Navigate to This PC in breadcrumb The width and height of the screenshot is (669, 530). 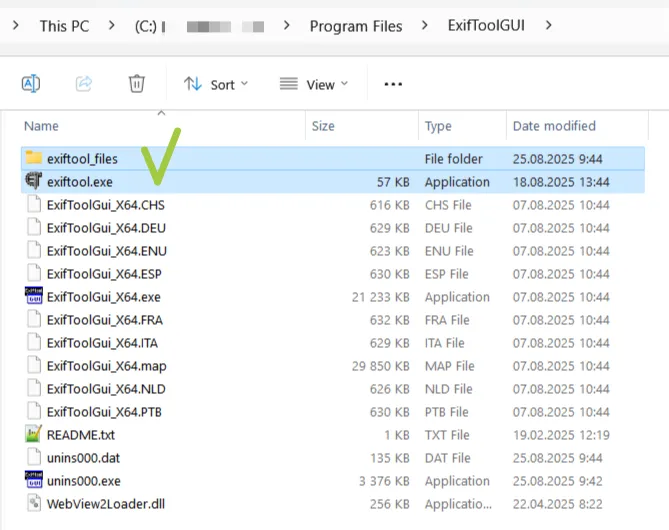pyautogui.click(x=64, y=26)
